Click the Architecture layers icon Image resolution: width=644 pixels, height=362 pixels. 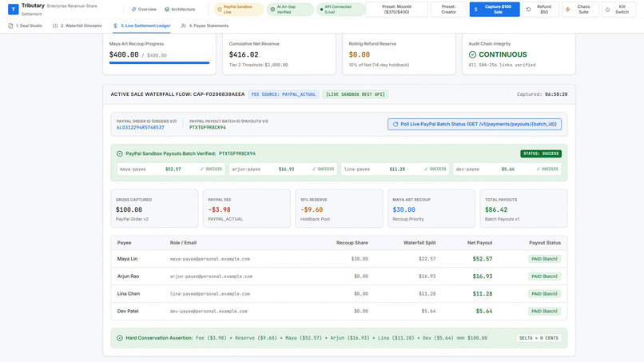(167, 9)
